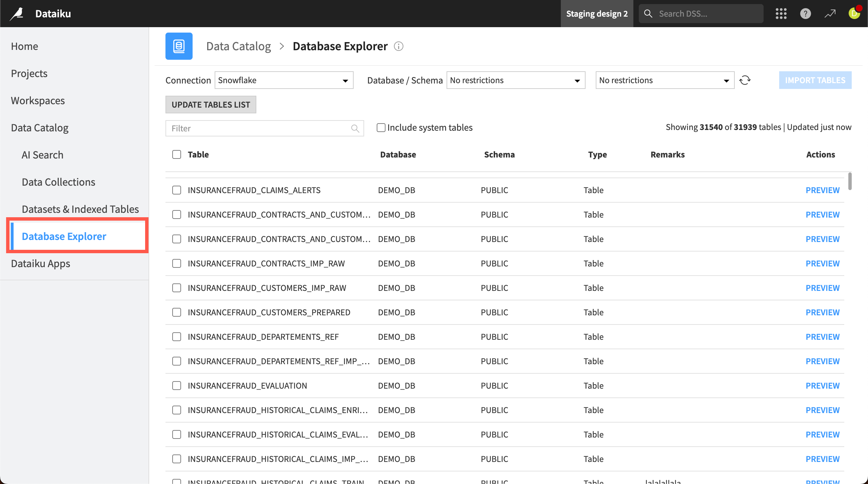Click the blue Data Catalog book icon
This screenshot has height=484, width=868.
pyautogui.click(x=179, y=46)
